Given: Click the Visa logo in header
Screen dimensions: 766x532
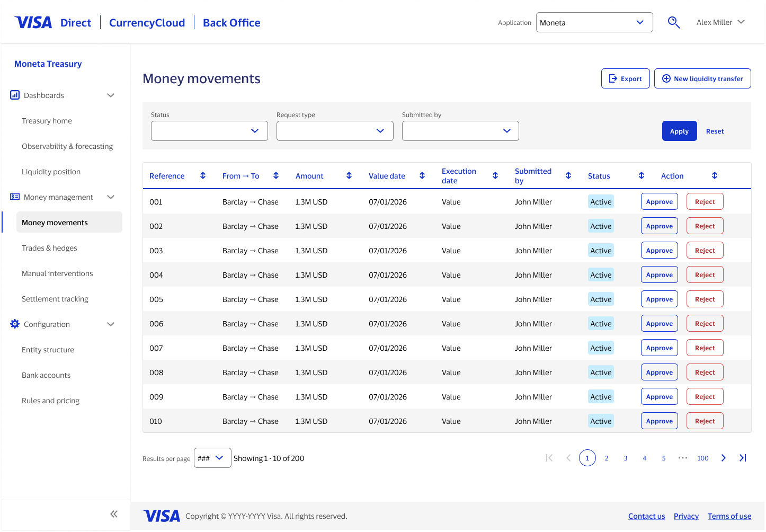Looking at the screenshot, I should pyautogui.click(x=33, y=22).
